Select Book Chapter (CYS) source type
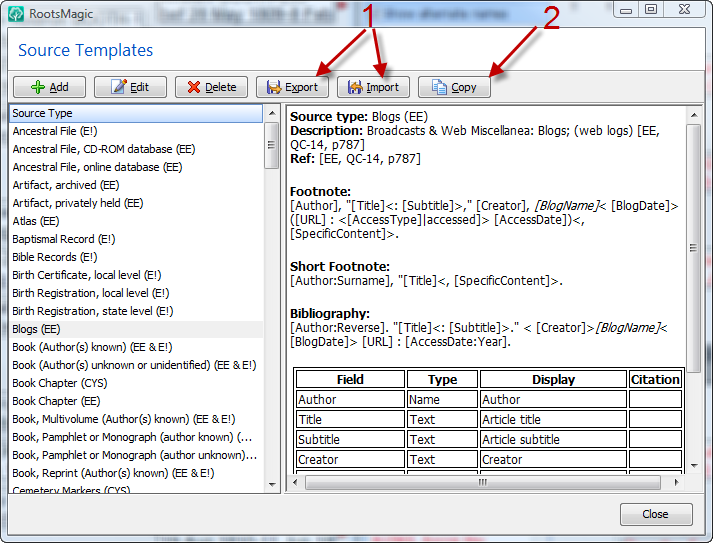Viewport: 713px width, 543px height. [x=136, y=383]
